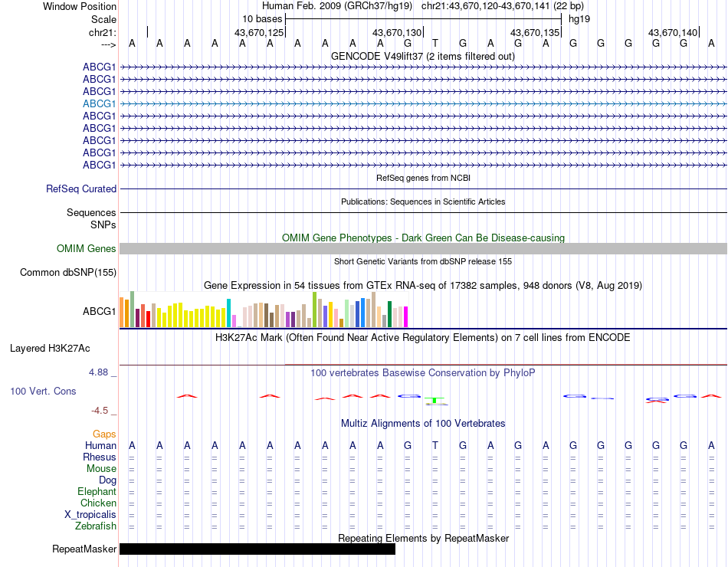Screen dimensions: 728x567
Task: Click the Layered H3K27Ac label
Action: pyautogui.click(x=50, y=349)
